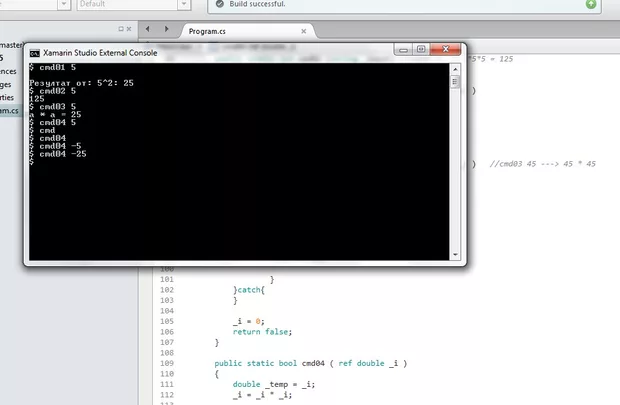The image size is (620, 405).
Task: Click the console title bar text
Action: tap(100, 53)
